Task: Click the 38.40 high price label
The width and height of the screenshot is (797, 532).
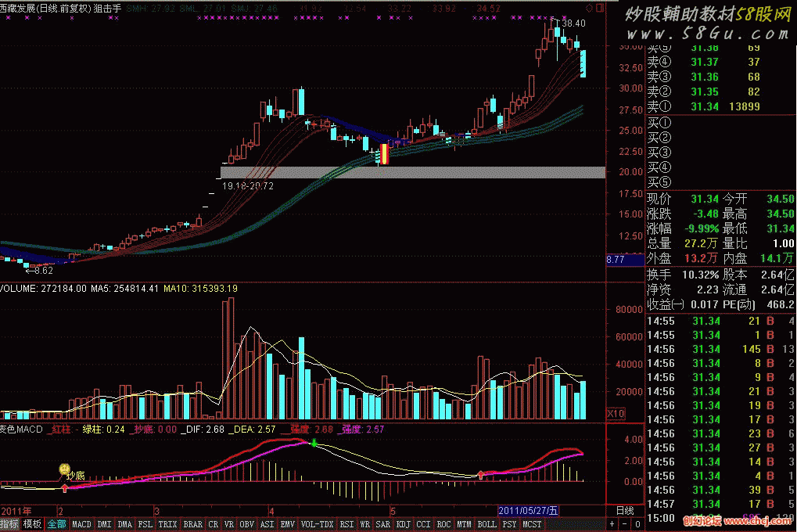Action: click(x=574, y=23)
